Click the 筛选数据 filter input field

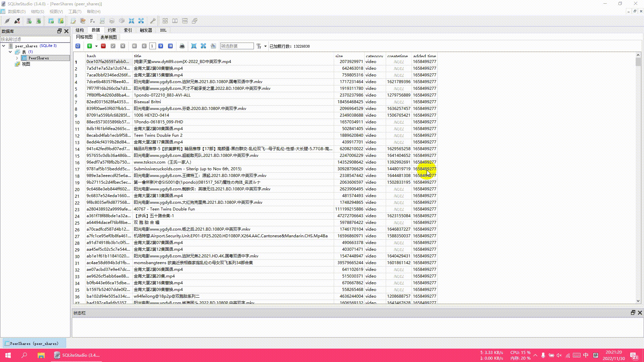tap(237, 46)
